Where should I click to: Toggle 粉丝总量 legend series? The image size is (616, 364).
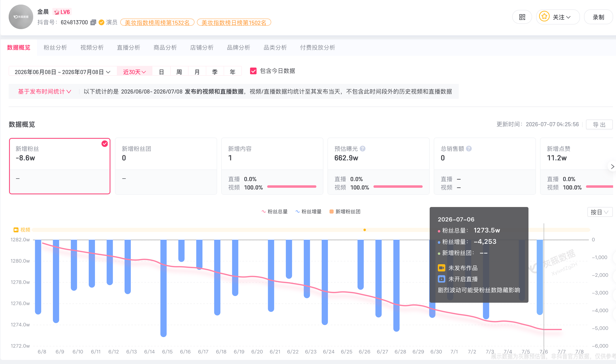pyautogui.click(x=274, y=211)
